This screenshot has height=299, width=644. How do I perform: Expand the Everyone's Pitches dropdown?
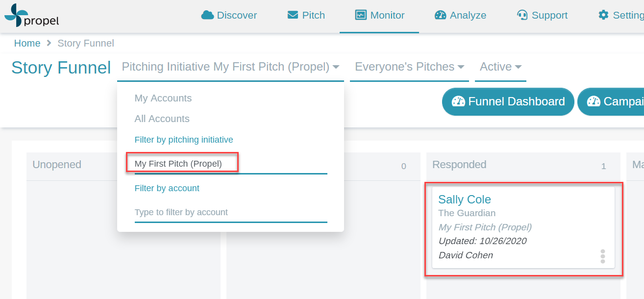point(409,67)
